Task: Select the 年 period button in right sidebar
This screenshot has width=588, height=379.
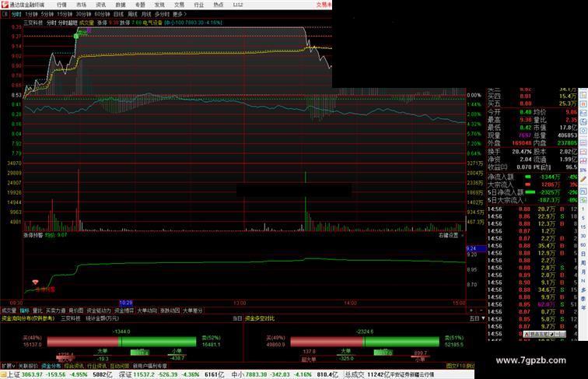Action: pyautogui.click(x=583, y=307)
